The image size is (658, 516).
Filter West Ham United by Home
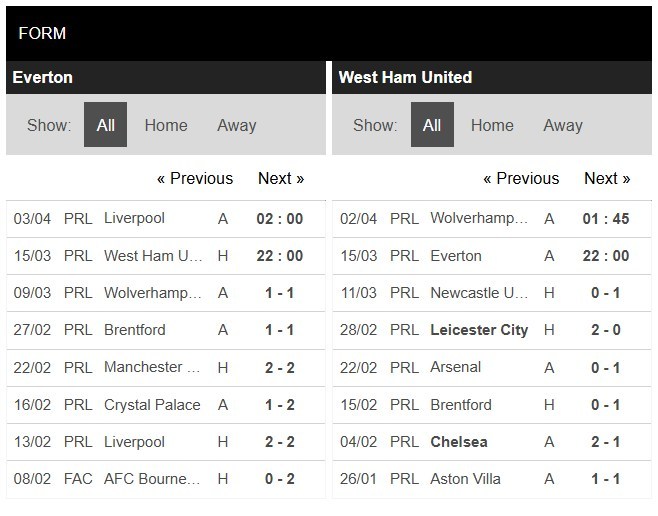[x=492, y=125]
